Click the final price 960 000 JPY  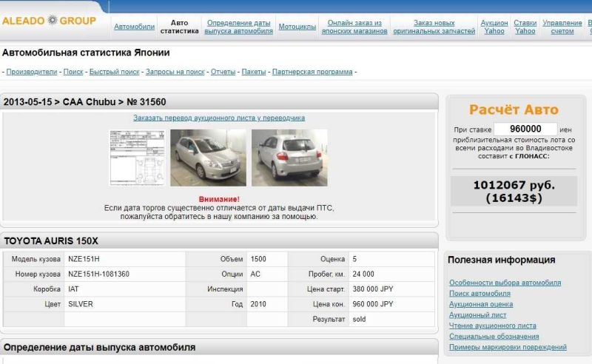click(373, 304)
